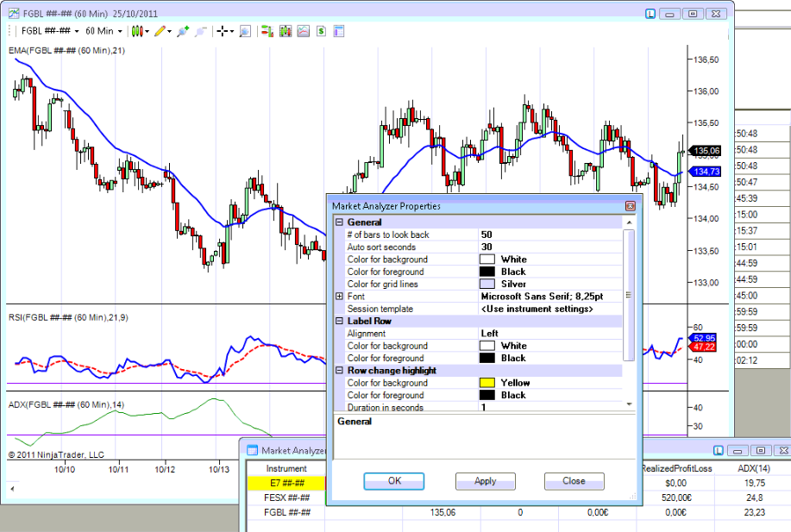The width and height of the screenshot is (791, 532).
Task: Open the Chart Trader toolbar icon
Action: click(267, 31)
